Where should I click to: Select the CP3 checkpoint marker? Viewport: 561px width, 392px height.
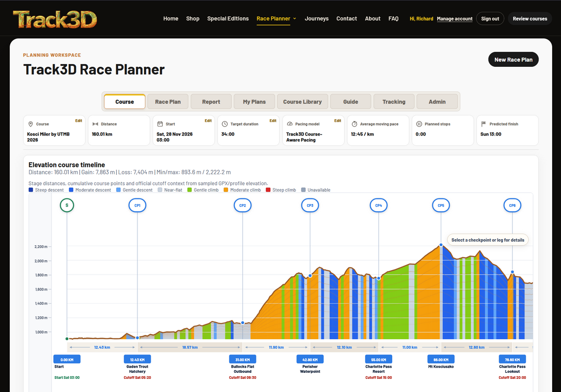click(x=310, y=206)
